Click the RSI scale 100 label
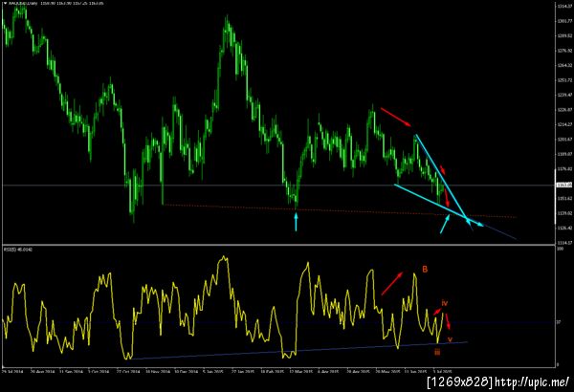This screenshot has height=392, width=574. tap(560, 249)
